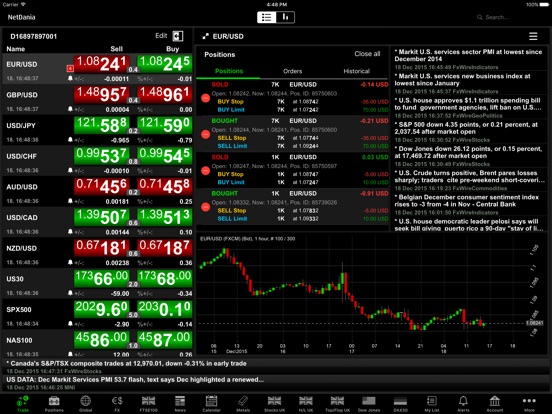552x414 pixels.
Task: Open the H/L UK flag icon
Action: pyautogui.click(x=306, y=403)
